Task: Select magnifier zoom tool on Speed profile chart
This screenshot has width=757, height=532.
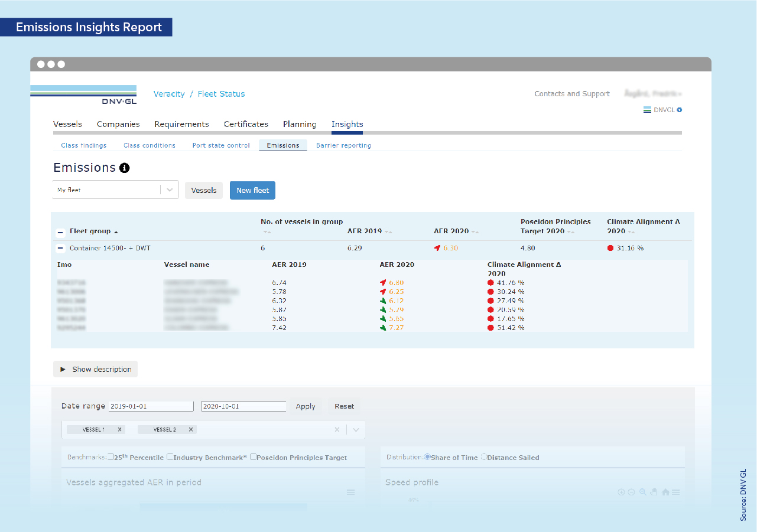Action: 642,492
